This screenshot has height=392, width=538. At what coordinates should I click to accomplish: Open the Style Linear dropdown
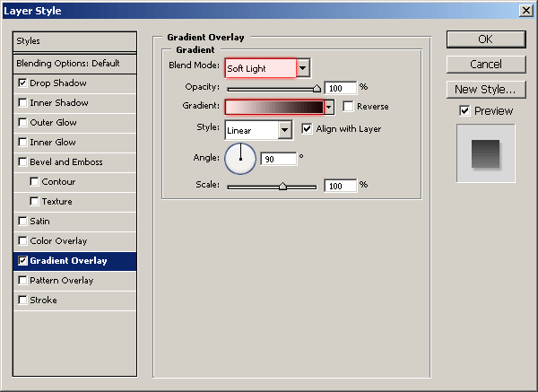285,130
